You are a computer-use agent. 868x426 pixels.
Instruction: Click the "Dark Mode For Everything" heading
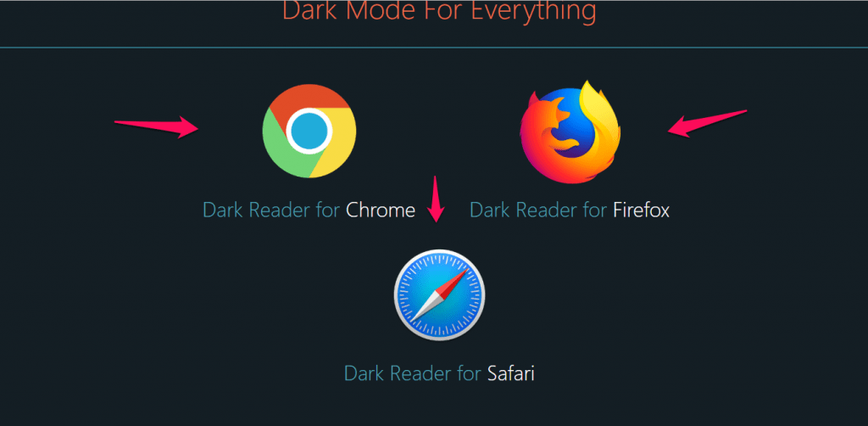coord(440,11)
